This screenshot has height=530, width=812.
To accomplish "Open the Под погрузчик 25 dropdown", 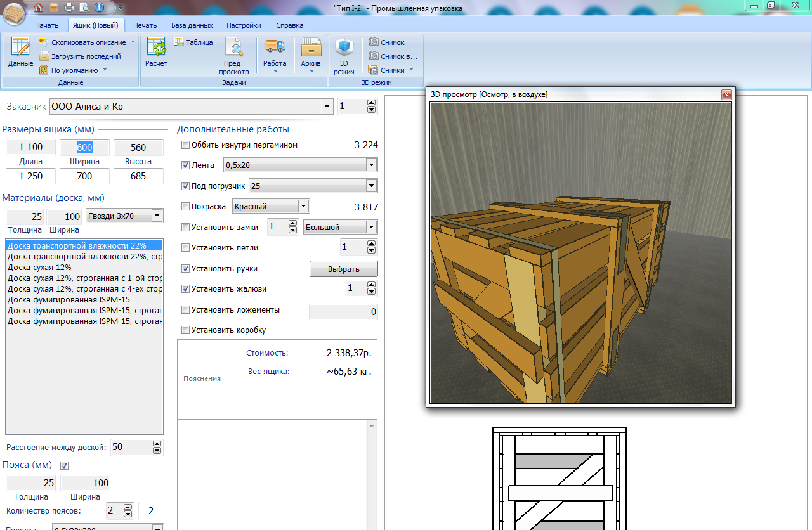I will 371,186.
